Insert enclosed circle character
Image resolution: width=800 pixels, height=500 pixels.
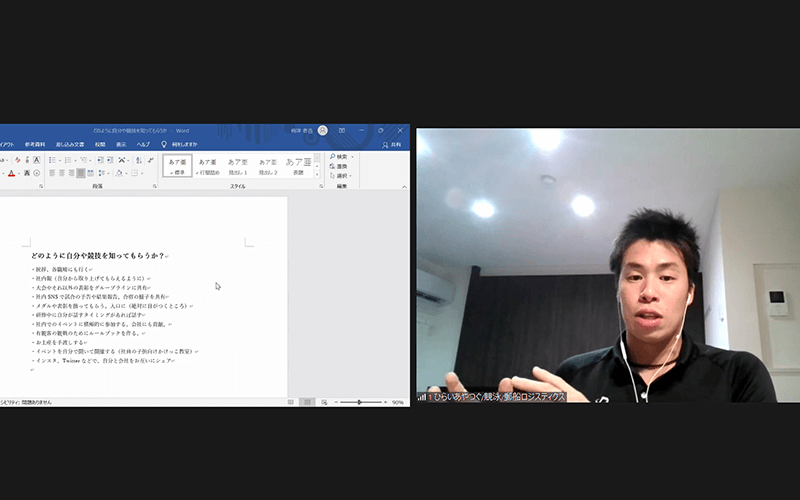pos(36,173)
